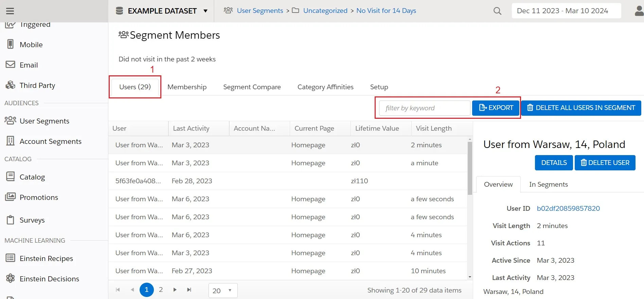Go to next page arrow
The height and width of the screenshot is (299, 644).
pos(175,290)
